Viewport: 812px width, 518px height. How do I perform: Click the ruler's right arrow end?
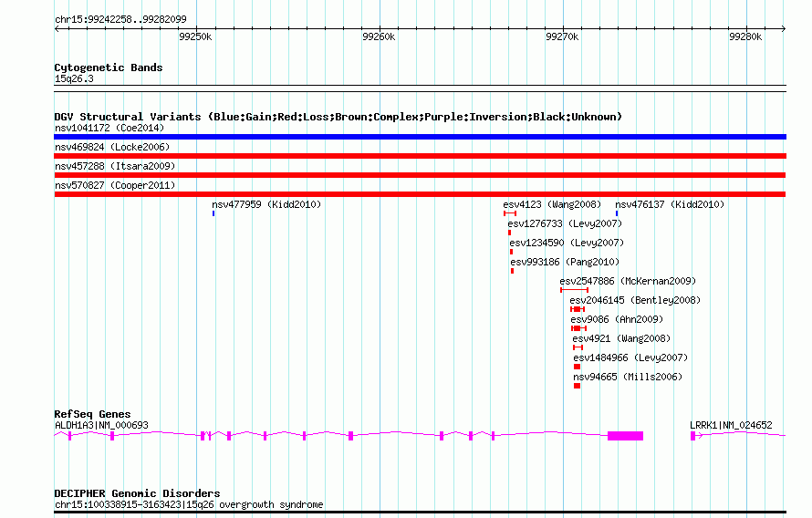784,28
